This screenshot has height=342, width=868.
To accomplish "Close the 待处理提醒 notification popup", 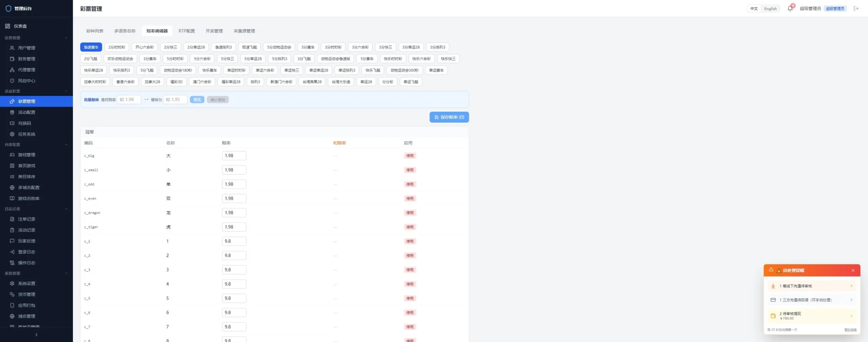I will point(853,270).
